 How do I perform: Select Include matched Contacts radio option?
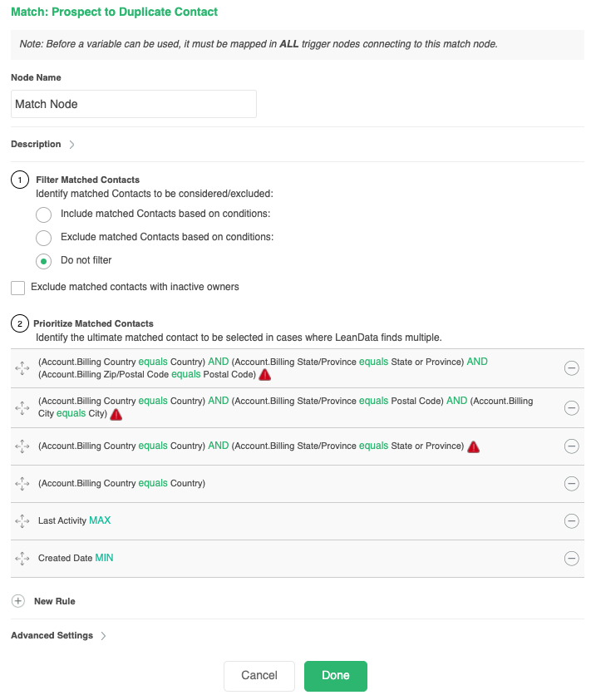pos(43,214)
